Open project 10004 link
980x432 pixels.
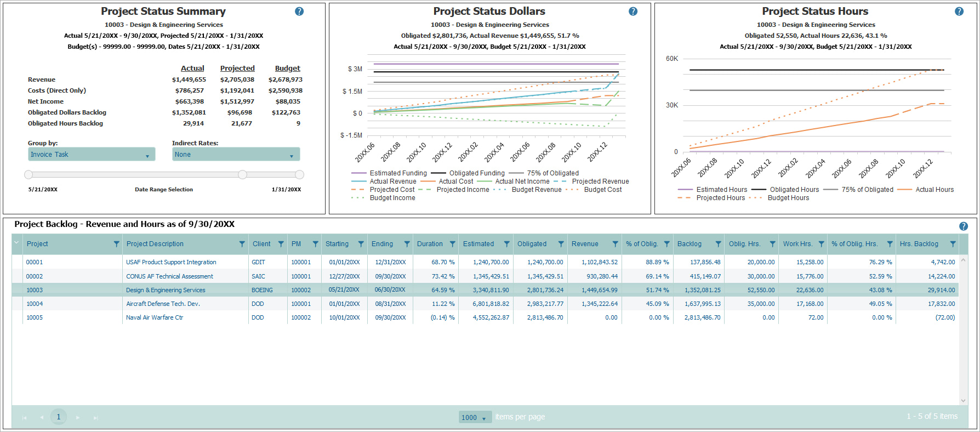[35, 304]
